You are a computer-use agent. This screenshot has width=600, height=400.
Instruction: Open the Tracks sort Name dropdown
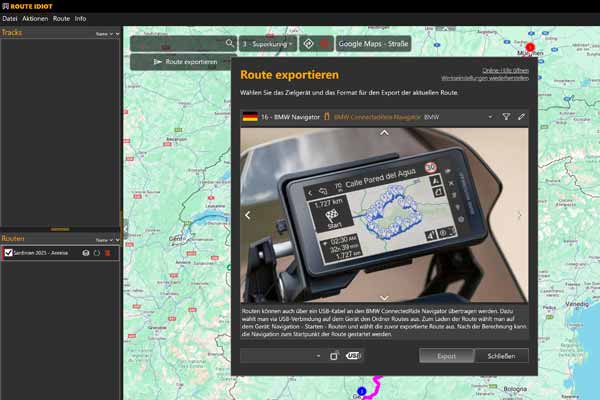point(104,34)
